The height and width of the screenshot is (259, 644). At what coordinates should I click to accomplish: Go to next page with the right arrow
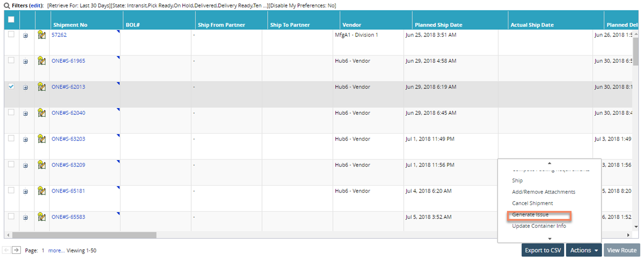click(x=16, y=250)
